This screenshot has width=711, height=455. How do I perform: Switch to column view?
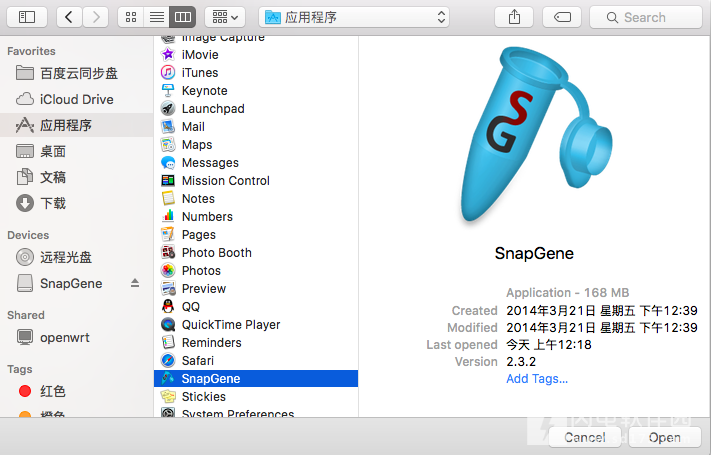coord(183,17)
